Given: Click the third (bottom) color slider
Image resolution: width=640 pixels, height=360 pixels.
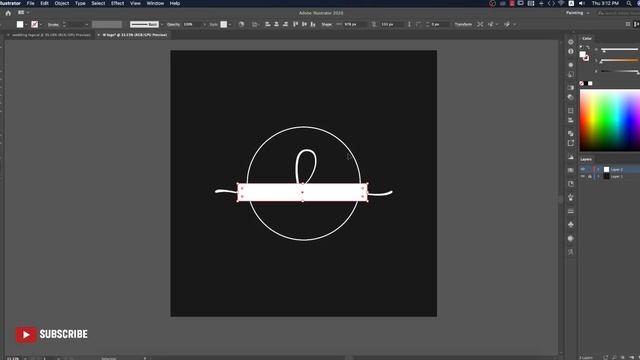Looking at the screenshot, I should [619, 71].
